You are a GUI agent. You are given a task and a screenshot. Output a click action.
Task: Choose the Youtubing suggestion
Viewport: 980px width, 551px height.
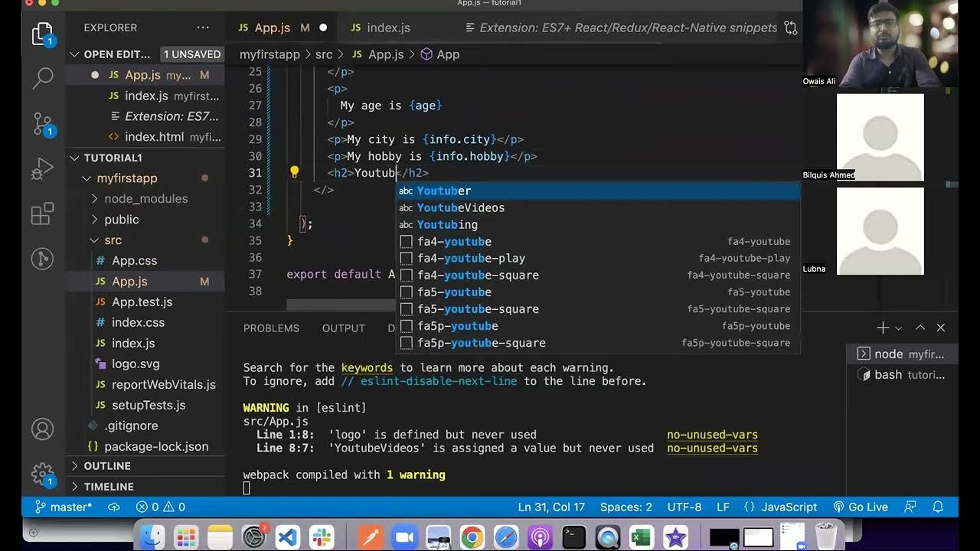(598, 224)
